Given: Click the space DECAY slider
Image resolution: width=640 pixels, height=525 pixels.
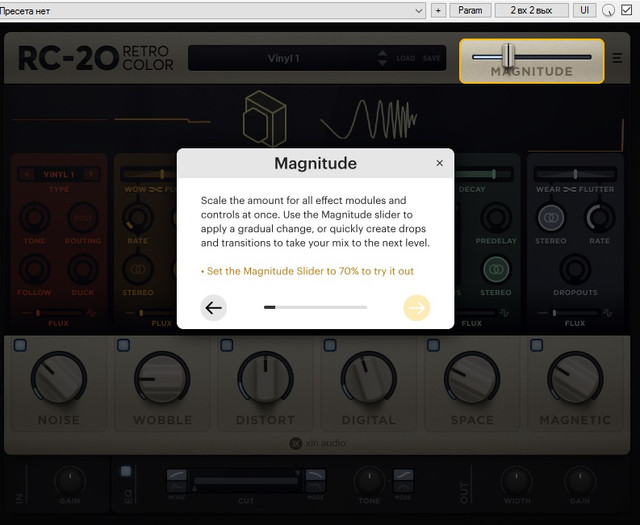Looking at the screenshot, I should click(x=484, y=174).
